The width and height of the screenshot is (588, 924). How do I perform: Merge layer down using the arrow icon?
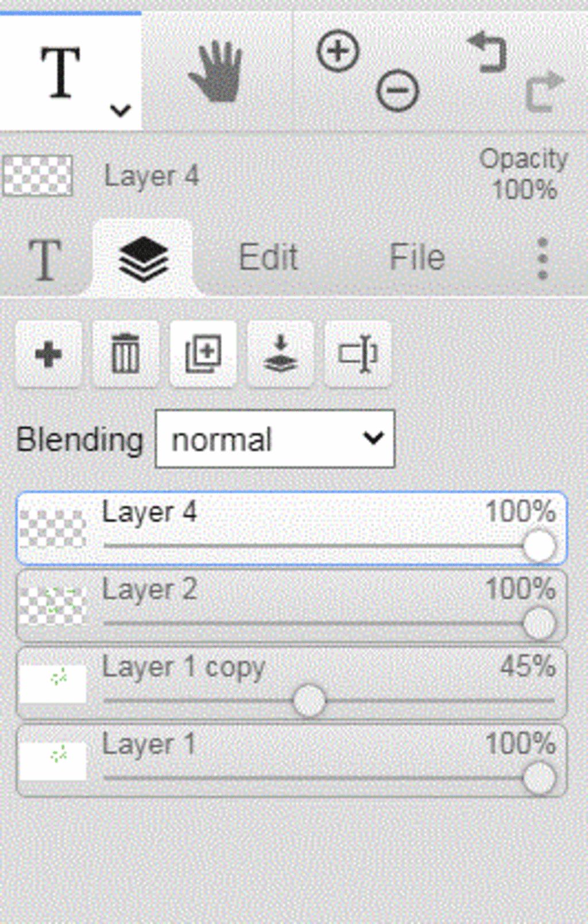280,354
